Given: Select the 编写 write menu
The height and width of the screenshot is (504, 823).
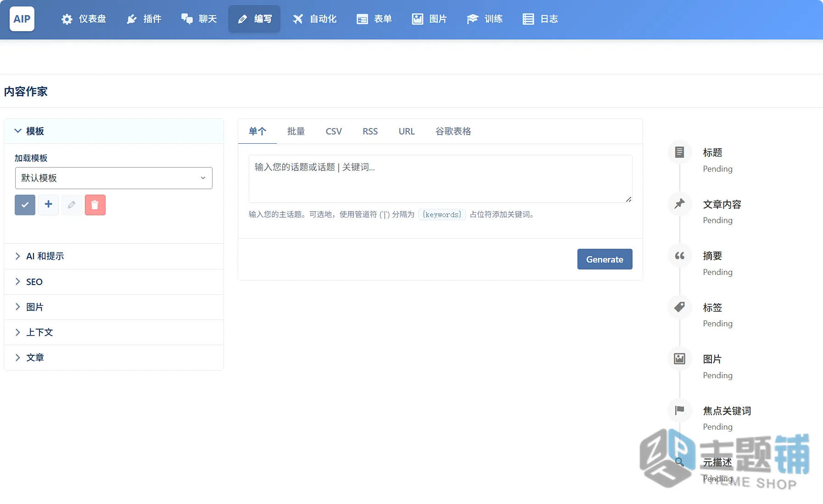Looking at the screenshot, I should coord(254,19).
